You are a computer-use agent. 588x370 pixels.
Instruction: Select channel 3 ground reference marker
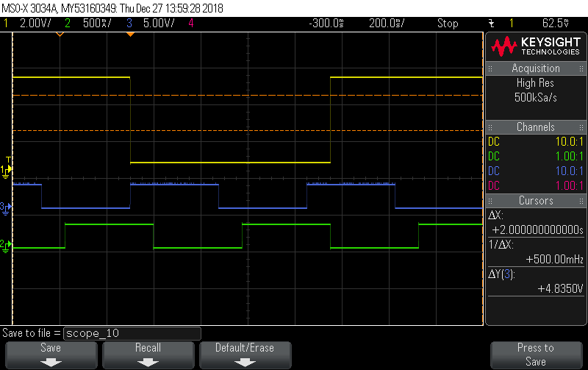(x=6, y=207)
